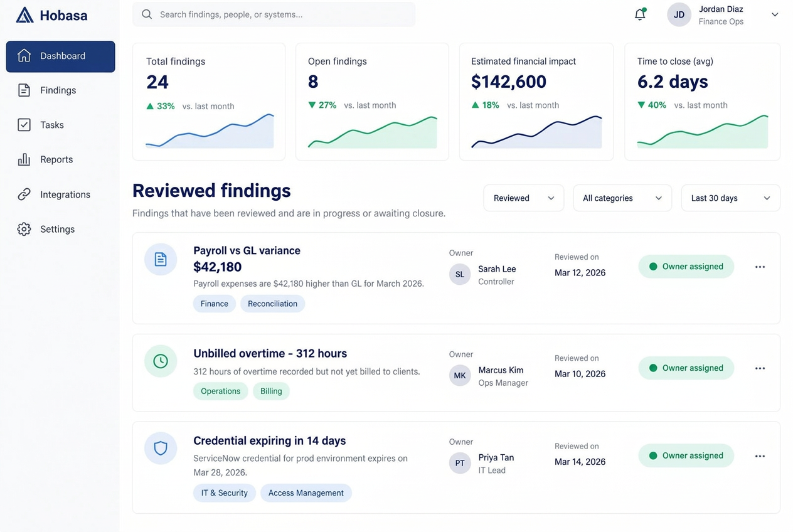This screenshot has width=793, height=532.
Task: Click the up arrow in Estimated financial impact card
Action: click(475, 105)
